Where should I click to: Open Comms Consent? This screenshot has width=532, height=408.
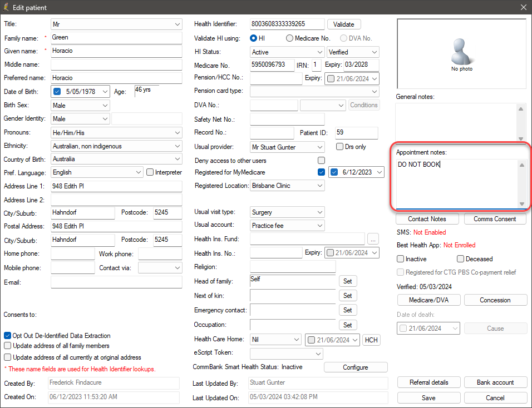coord(495,219)
